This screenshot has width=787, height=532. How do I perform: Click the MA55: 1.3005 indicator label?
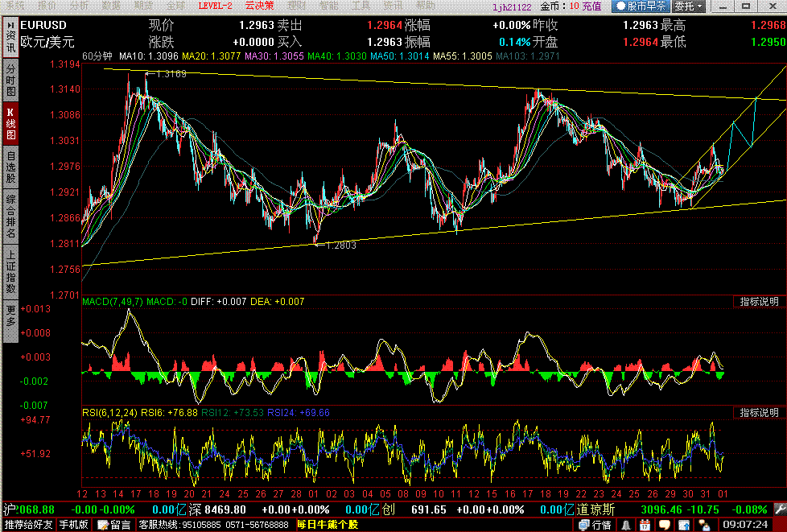tap(463, 56)
